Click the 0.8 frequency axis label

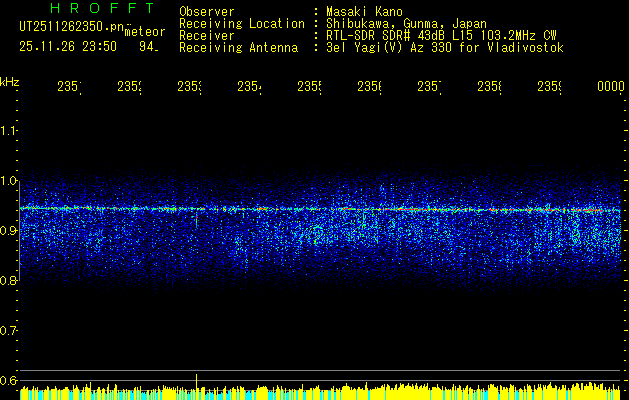(x=9, y=280)
